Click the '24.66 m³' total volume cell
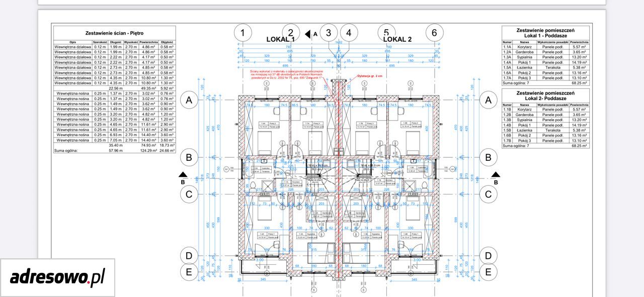The width and height of the screenshot is (644, 297). [168, 150]
